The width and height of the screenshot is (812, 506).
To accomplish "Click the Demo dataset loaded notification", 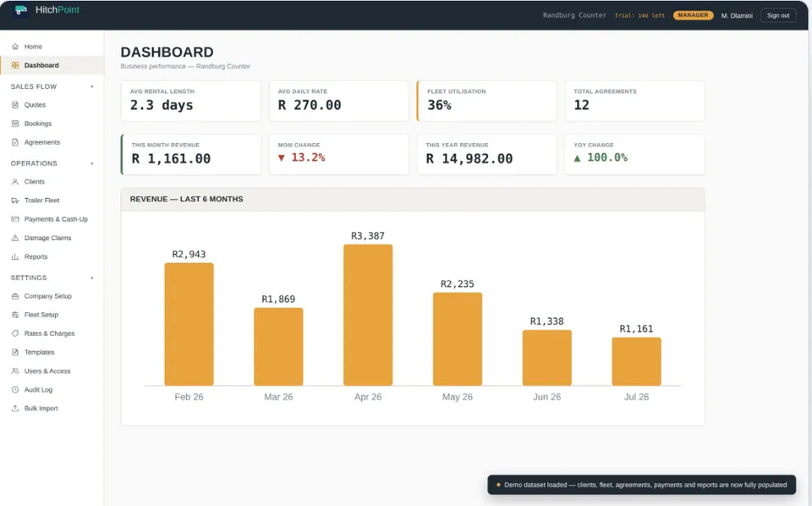I will point(642,485).
